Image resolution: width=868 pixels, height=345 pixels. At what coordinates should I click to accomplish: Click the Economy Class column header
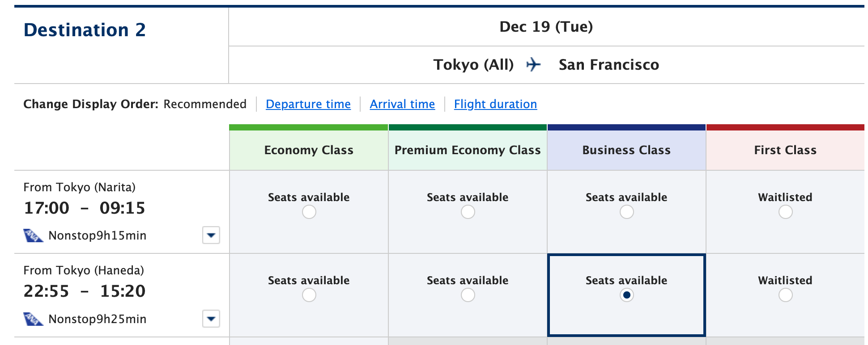[x=309, y=150]
